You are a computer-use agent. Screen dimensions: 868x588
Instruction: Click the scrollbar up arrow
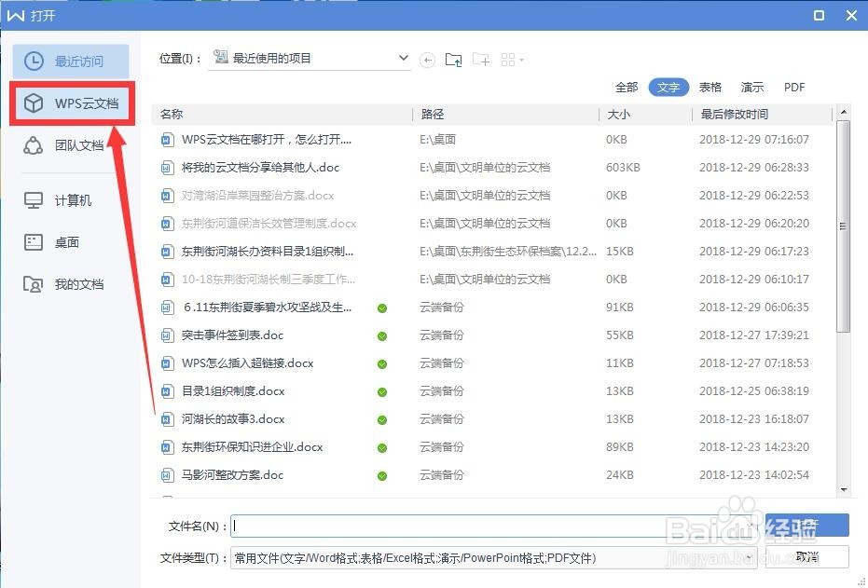[x=844, y=112]
